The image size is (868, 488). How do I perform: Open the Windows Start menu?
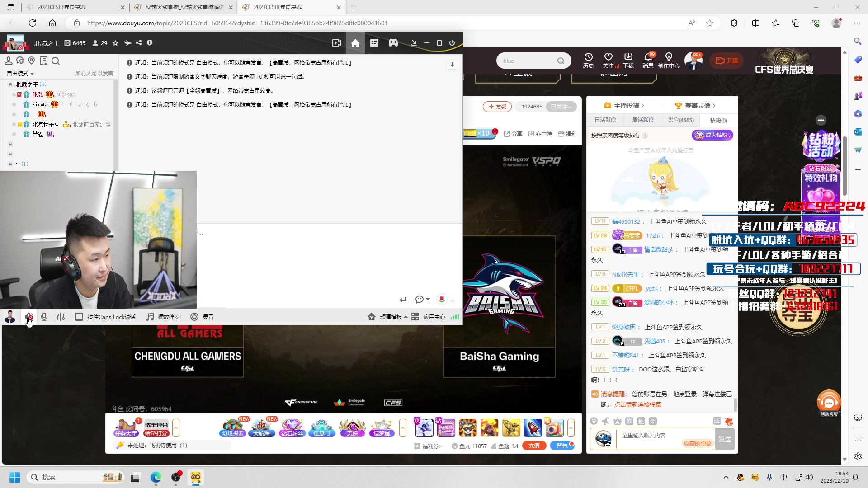pyautogui.click(x=15, y=477)
